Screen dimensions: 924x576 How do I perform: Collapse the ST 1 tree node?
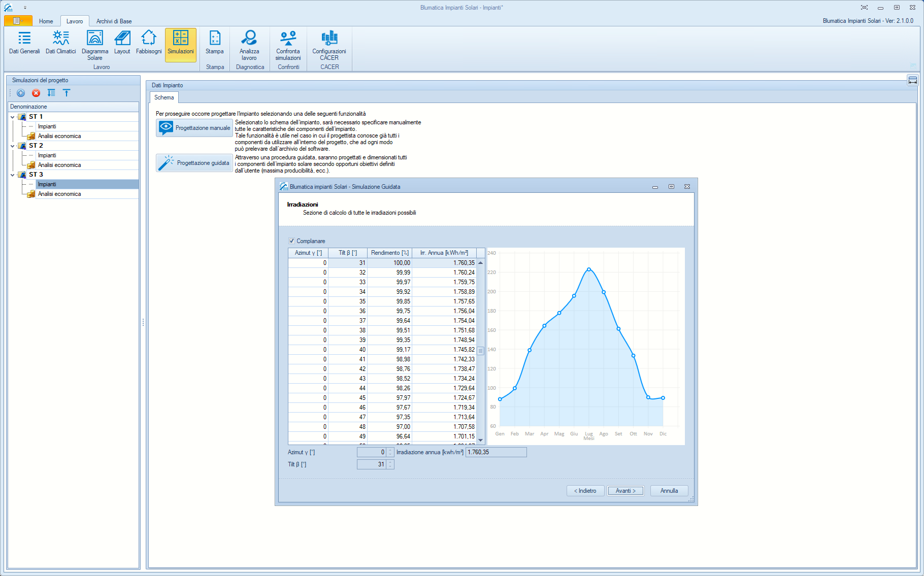coord(13,117)
